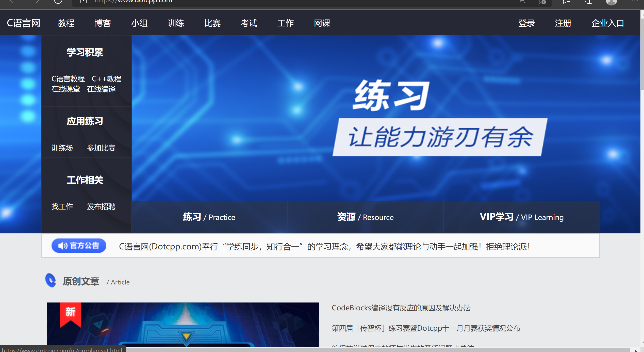Click the browser profile avatar icon
The height and width of the screenshot is (352, 644).
(611, 2)
